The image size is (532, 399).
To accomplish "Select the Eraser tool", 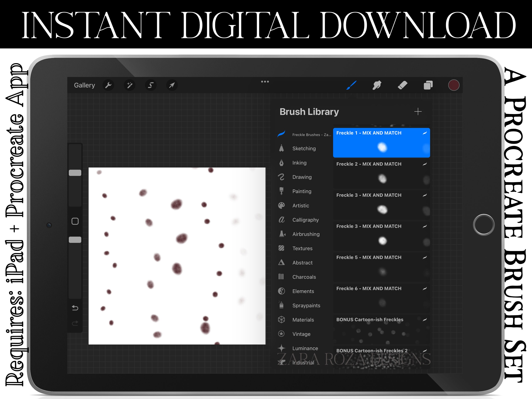I will (x=403, y=85).
